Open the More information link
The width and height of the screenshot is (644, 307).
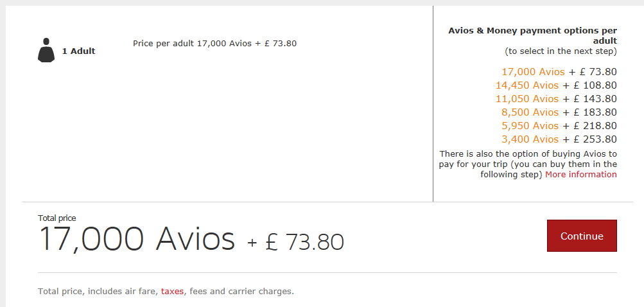(581, 175)
